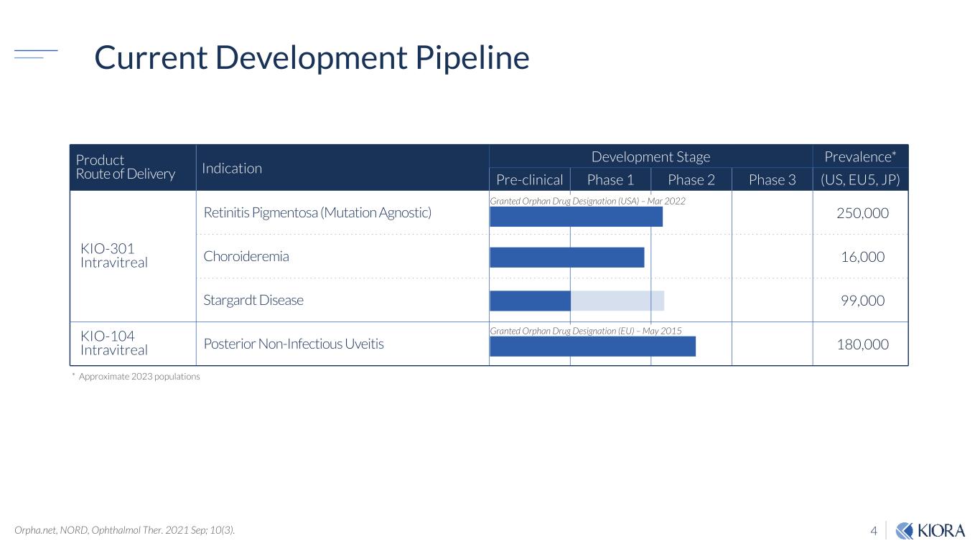Click the Development Stage header

pyautogui.click(x=650, y=156)
